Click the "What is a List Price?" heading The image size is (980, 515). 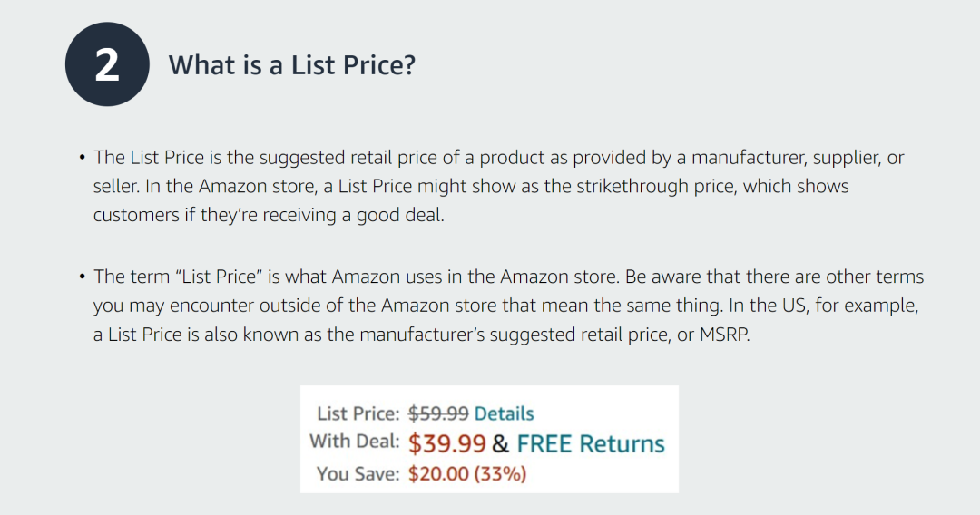click(291, 65)
